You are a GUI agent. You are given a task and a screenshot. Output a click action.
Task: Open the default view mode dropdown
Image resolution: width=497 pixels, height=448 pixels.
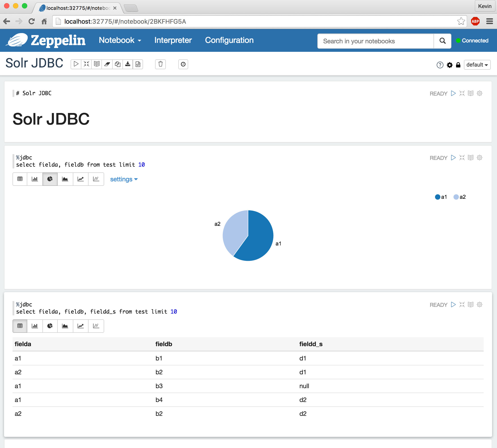pos(477,65)
